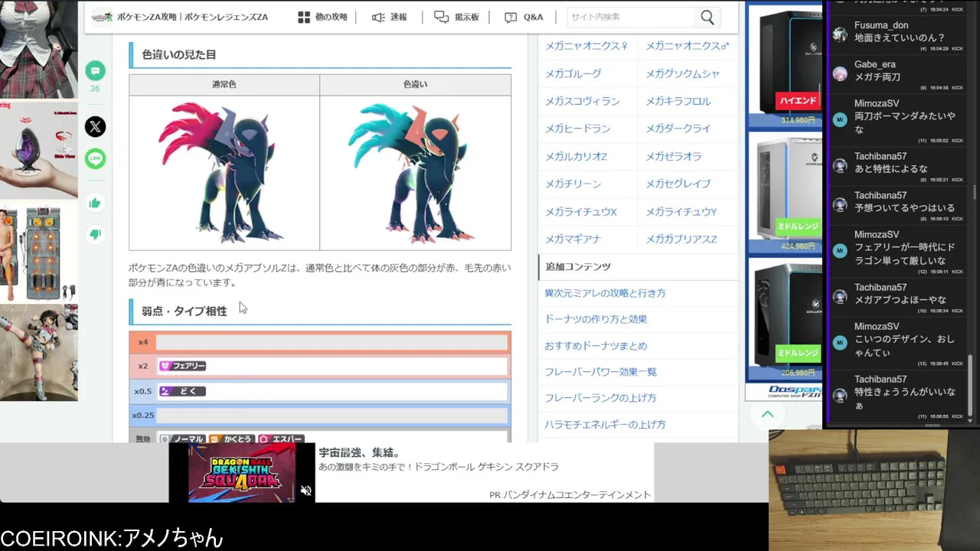
Task: Click the 宇宙最強、集結。 ad headline
Action: coord(359,452)
